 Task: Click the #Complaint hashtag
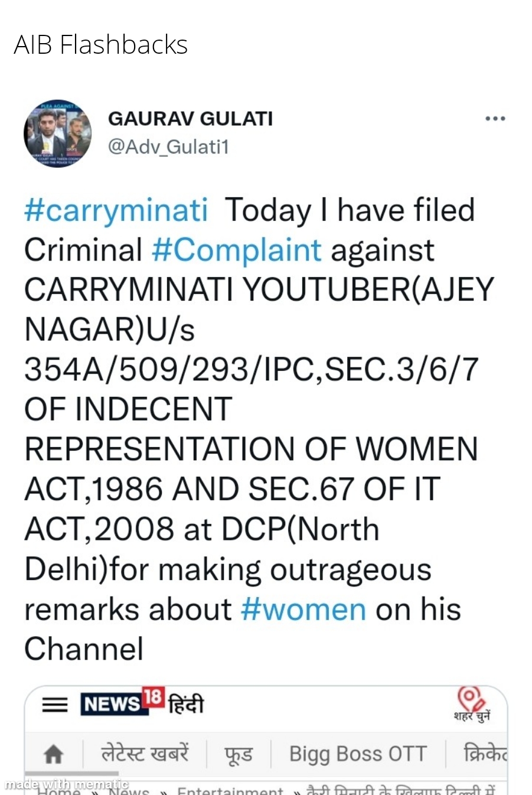(239, 250)
